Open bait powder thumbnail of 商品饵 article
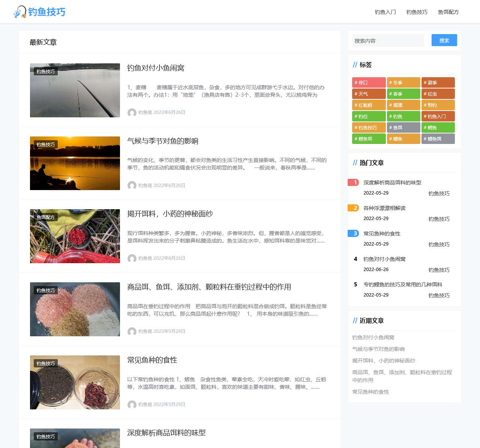 click(x=75, y=309)
